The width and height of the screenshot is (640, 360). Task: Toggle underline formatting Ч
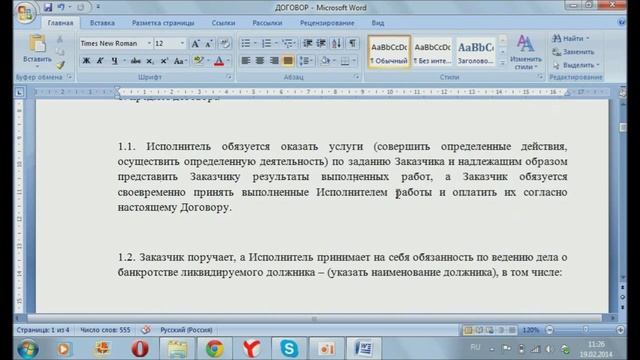pos(114,61)
